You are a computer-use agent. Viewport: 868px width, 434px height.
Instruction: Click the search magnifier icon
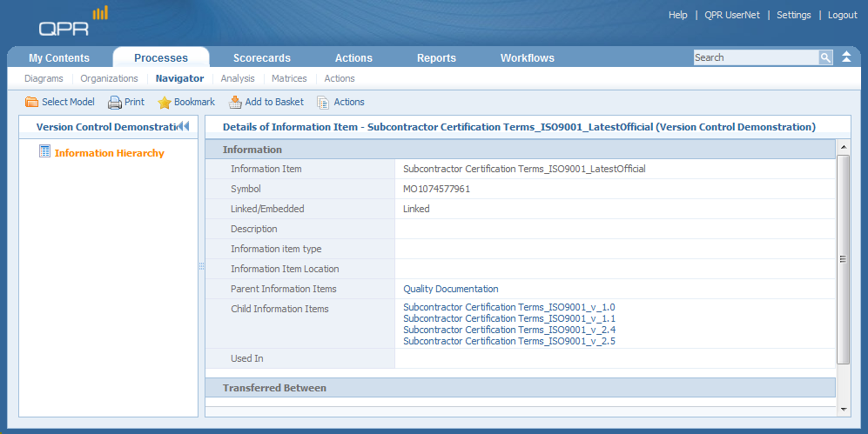(x=825, y=57)
